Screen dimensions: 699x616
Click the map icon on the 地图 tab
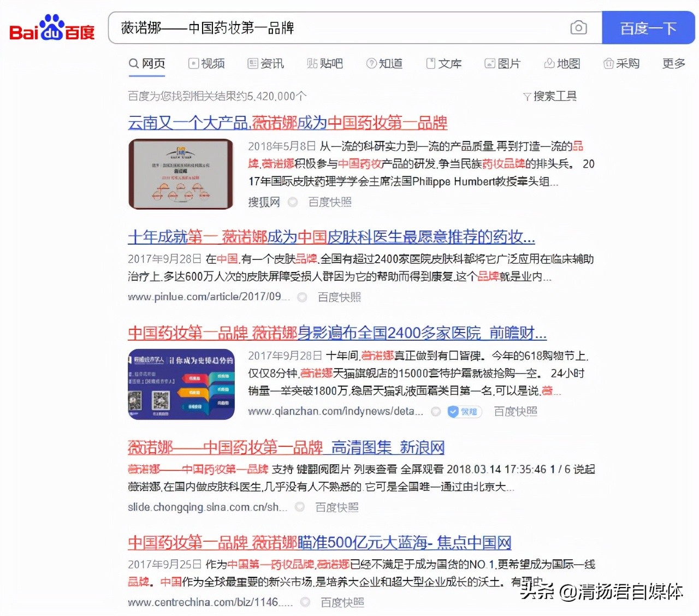(549, 63)
